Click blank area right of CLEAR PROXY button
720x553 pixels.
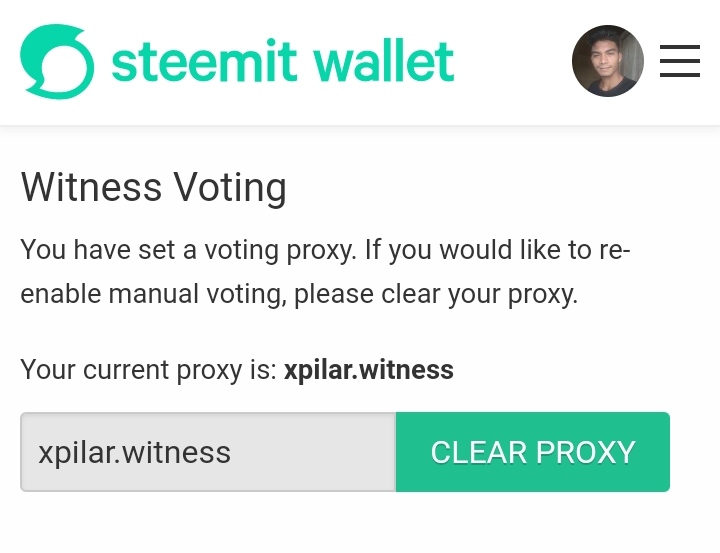[x=695, y=452]
